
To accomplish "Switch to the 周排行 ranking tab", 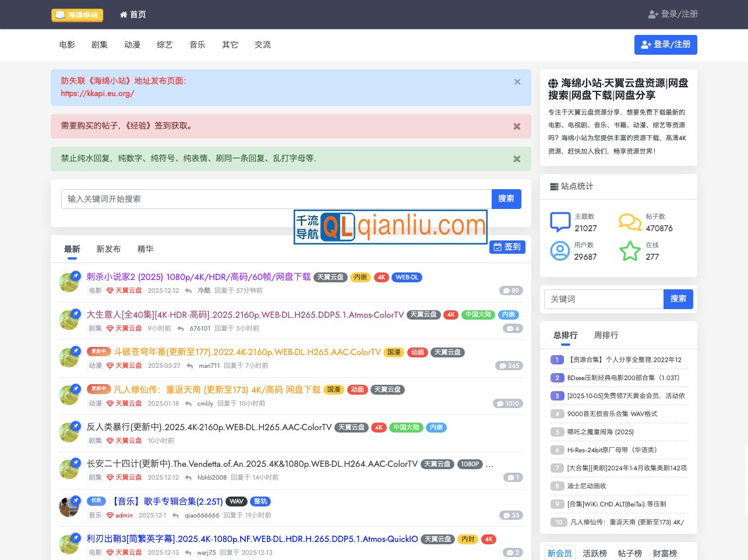I will pyautogui.click(x=606, y=335).
